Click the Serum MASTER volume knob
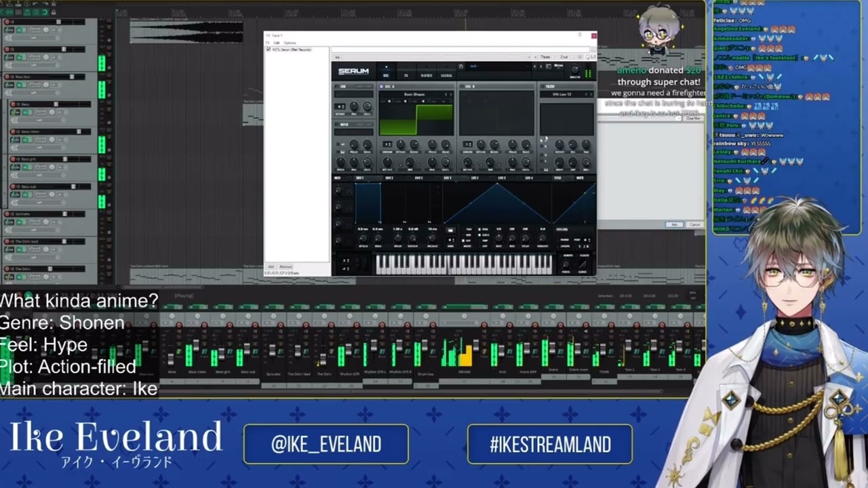This screenshot has height=488, width=868. pos(574,70)
